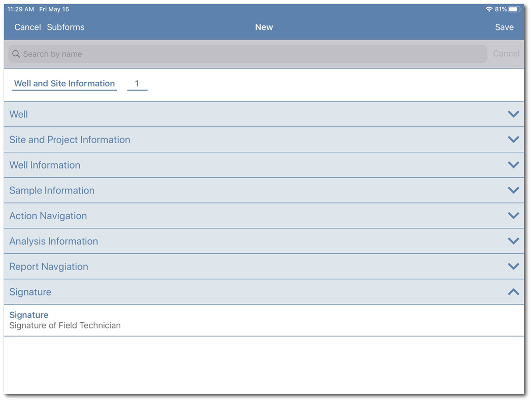This screenshot has width=532, height=402.
Task: Open the Subforms menu
Action: coord(65,27)
